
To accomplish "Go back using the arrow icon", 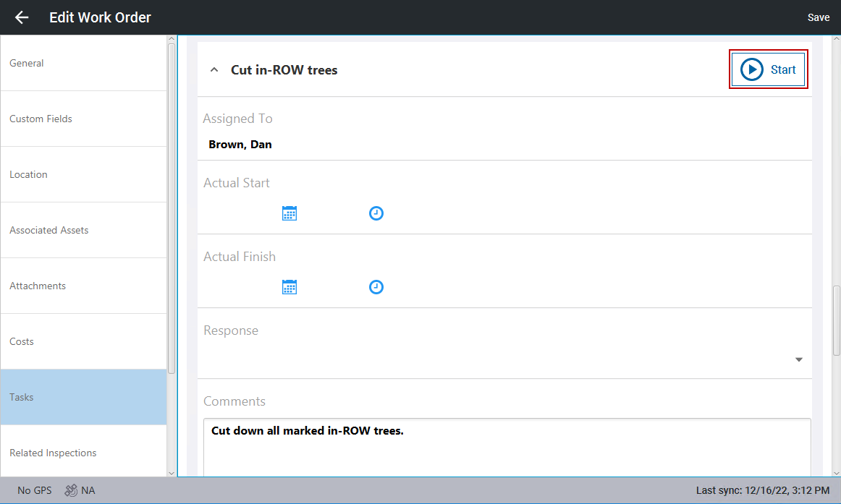I will coord(22,17).
